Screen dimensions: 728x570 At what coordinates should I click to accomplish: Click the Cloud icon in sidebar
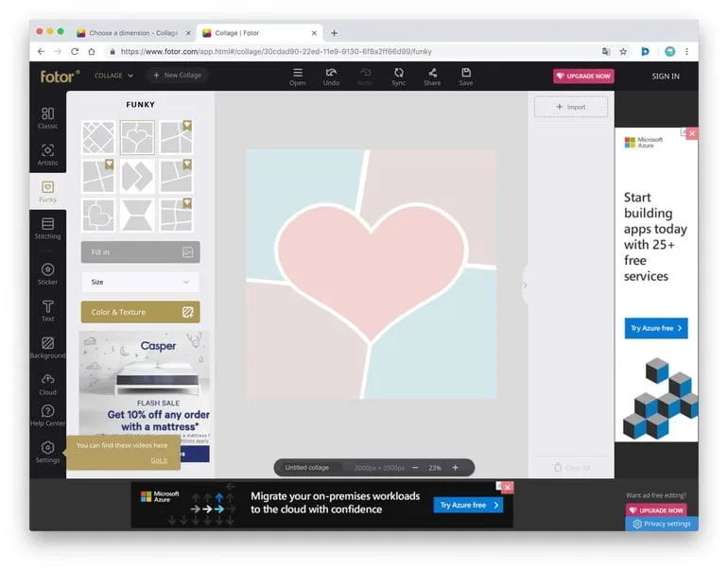pos(47,383)
